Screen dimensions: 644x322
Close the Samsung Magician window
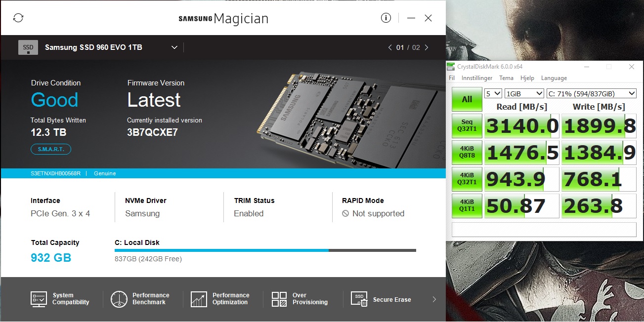point(429,18)
